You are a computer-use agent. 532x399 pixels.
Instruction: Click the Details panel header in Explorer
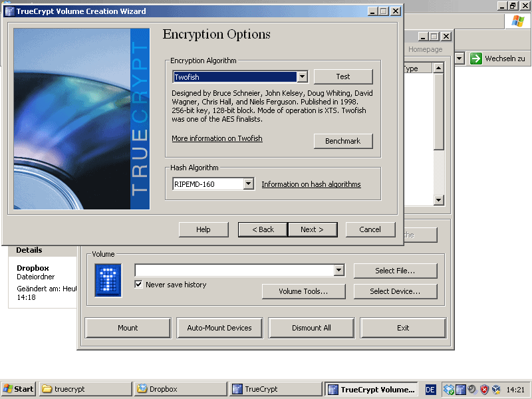(x=43, y=251)
